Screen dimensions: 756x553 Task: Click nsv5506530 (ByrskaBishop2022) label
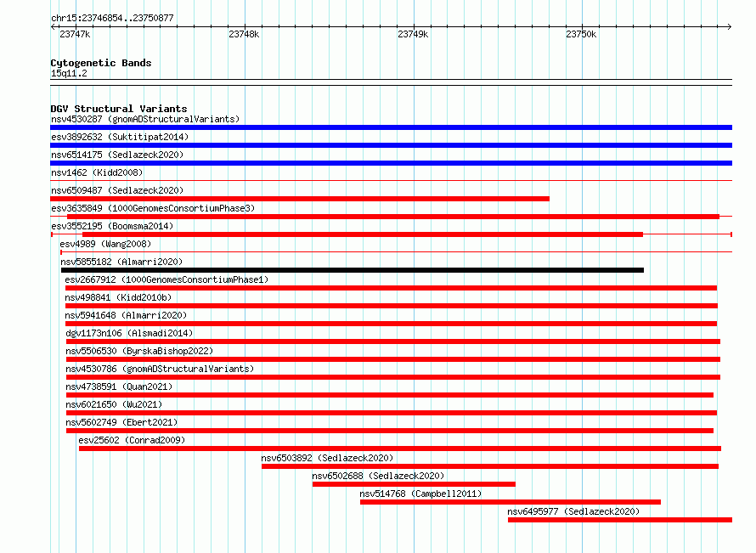[139, 351]
